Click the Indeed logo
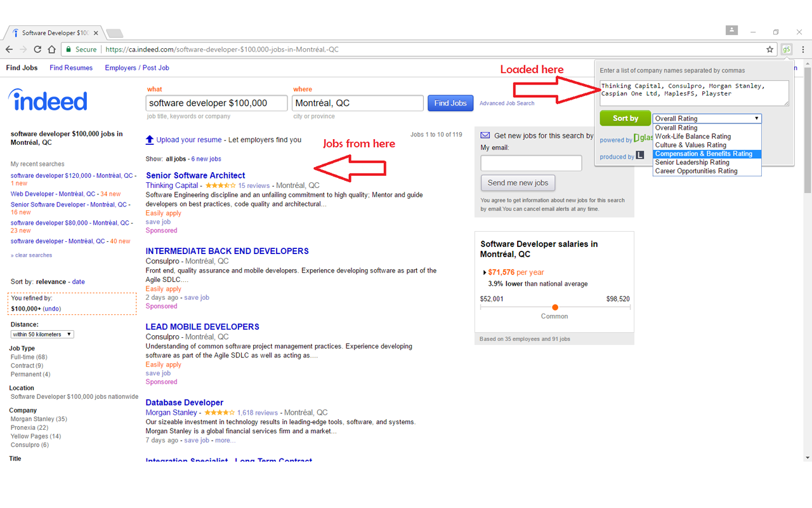 [x=48, y=100]
